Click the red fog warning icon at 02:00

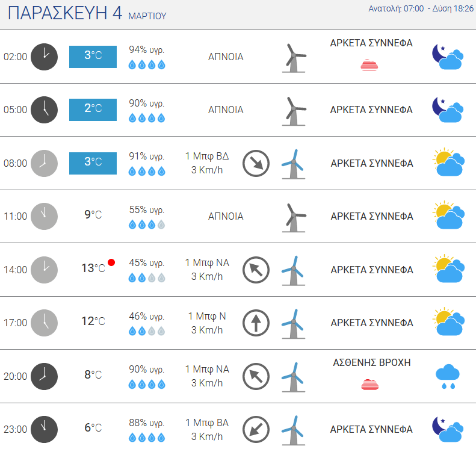(369, 65)
